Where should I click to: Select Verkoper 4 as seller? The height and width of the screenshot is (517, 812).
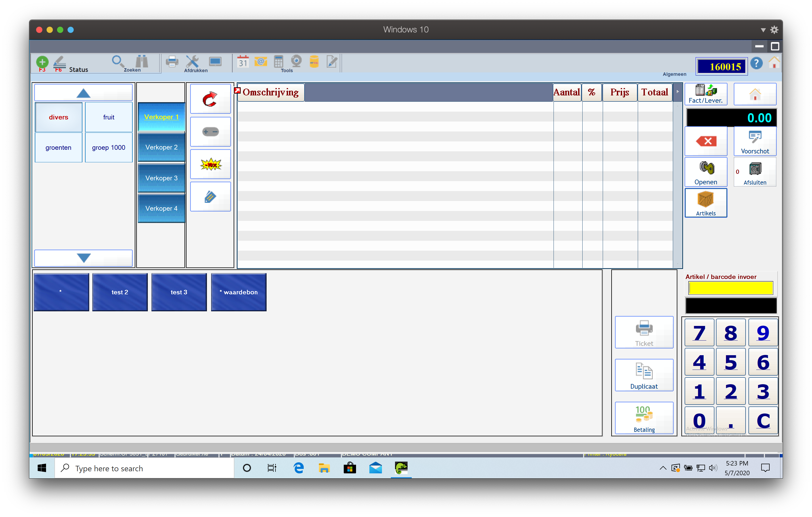(x=161, y=208)
